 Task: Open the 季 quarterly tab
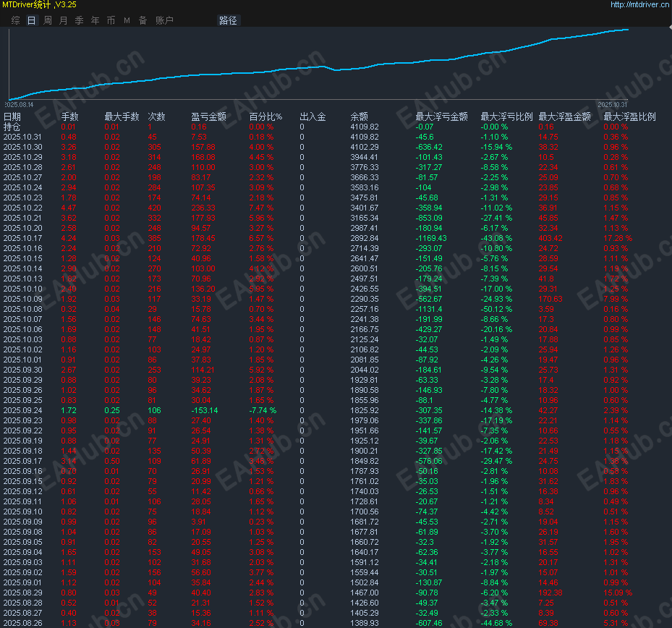point(79,20)
